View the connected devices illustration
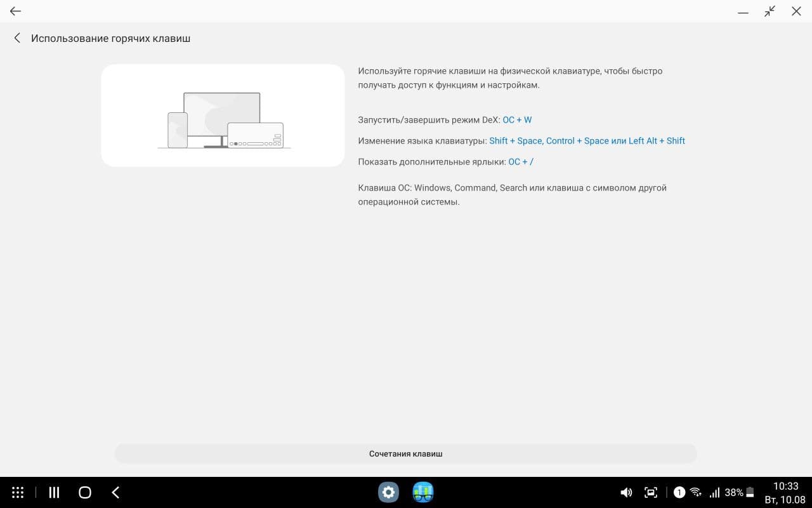The image size is (812, 508). 222,114
